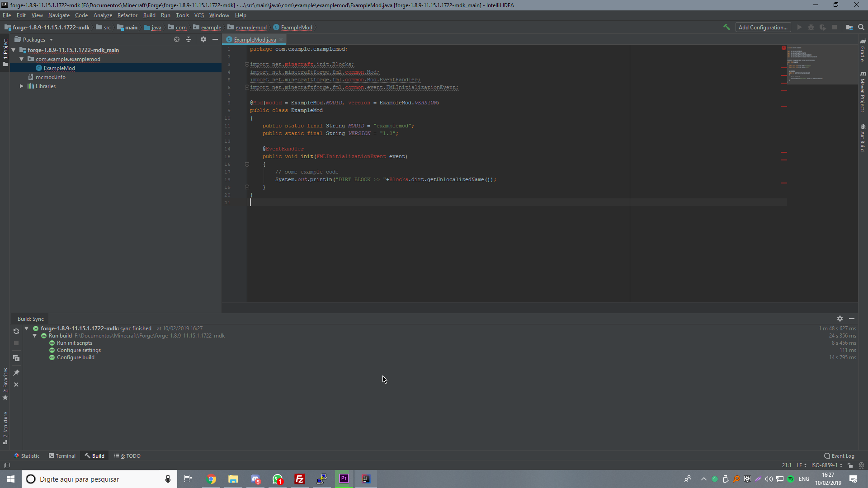Click the IntelliJ IDEA taskbar icon
The height and width of the screenshot is (488, 868).
(x=366, y=479)
